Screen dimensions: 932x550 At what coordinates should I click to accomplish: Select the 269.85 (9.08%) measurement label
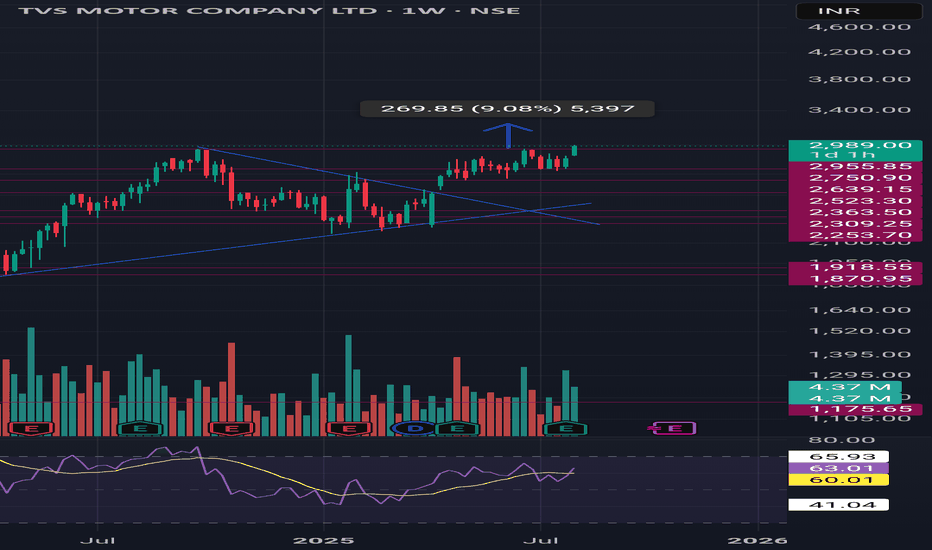507,109
